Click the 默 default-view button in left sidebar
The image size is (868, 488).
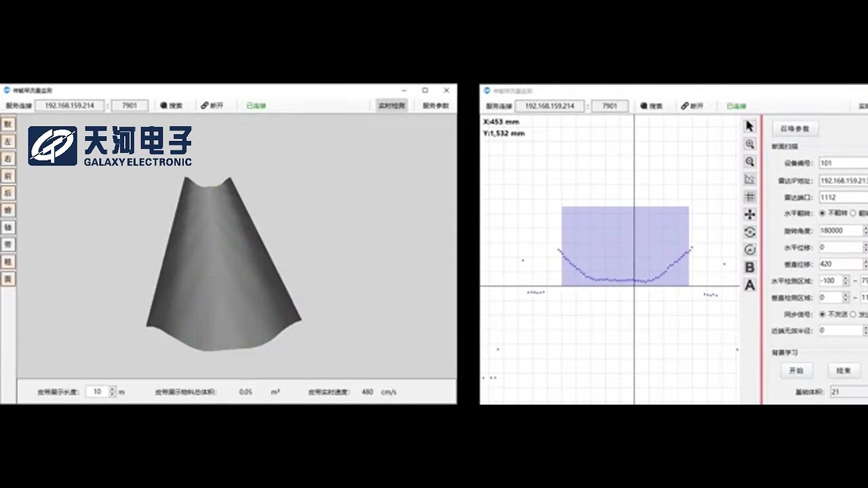coord(8,124)
